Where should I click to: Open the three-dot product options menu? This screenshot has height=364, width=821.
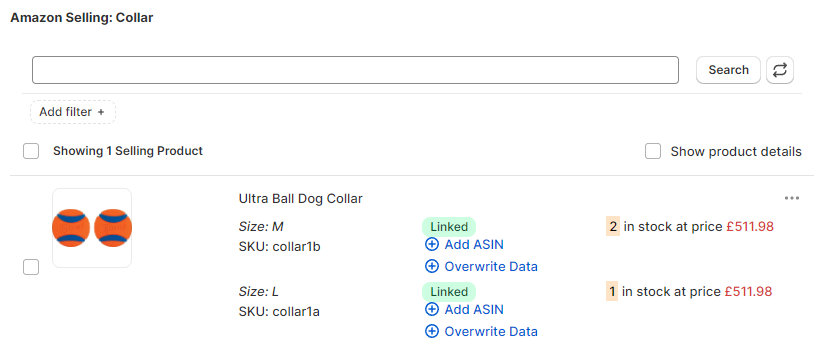[x=792, y=198]
